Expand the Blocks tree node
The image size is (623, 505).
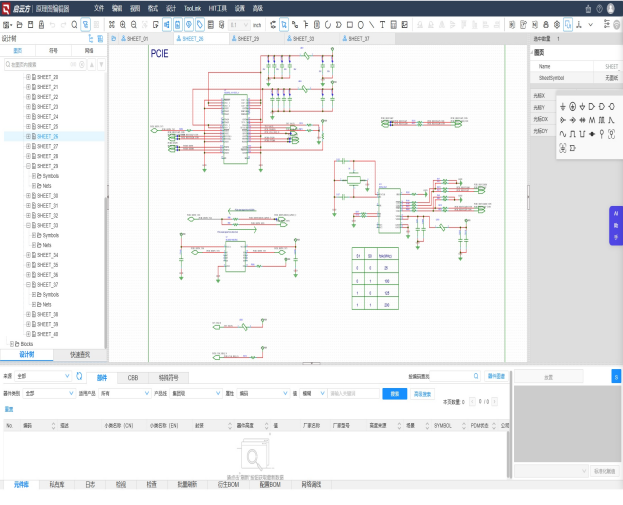click(12, 343)
